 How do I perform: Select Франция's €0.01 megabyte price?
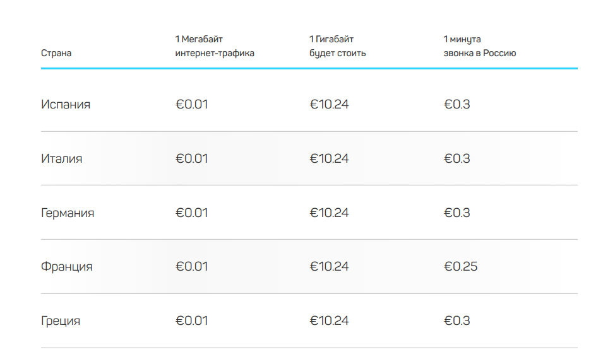pos(191,267)
